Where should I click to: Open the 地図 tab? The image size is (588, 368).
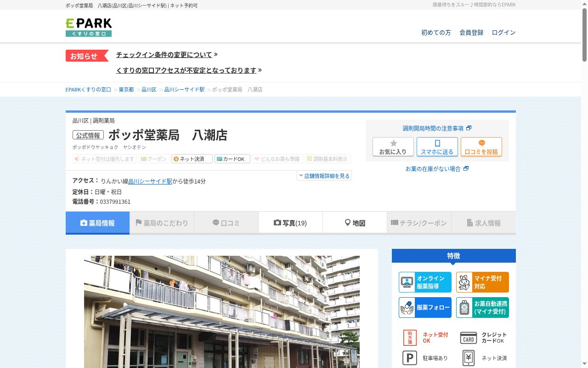coord(355,223)
